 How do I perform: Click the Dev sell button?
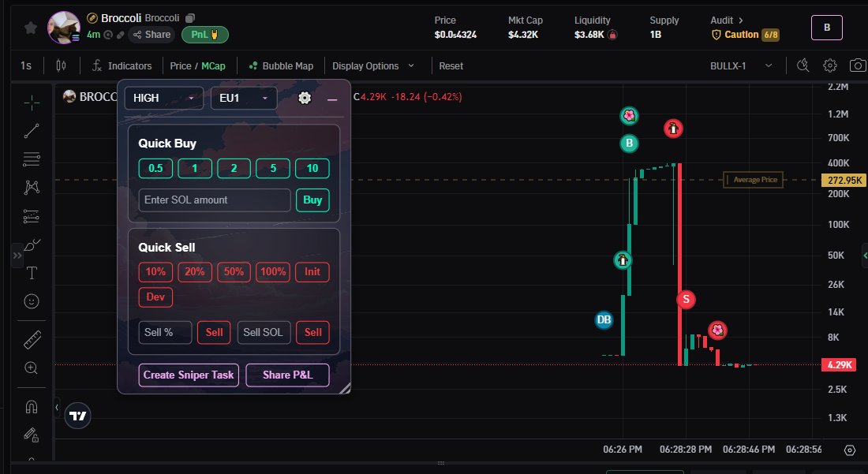(x=155, y=297)
